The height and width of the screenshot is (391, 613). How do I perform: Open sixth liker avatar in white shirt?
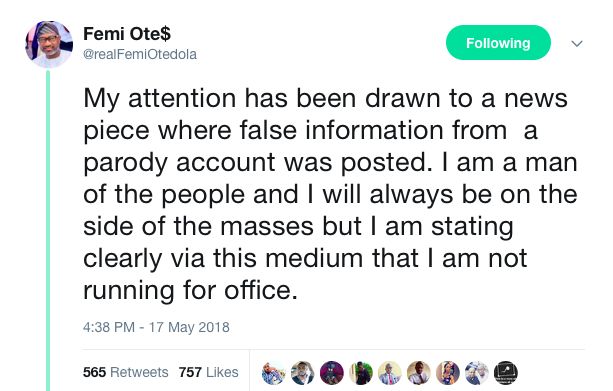[x=419, y=373]
